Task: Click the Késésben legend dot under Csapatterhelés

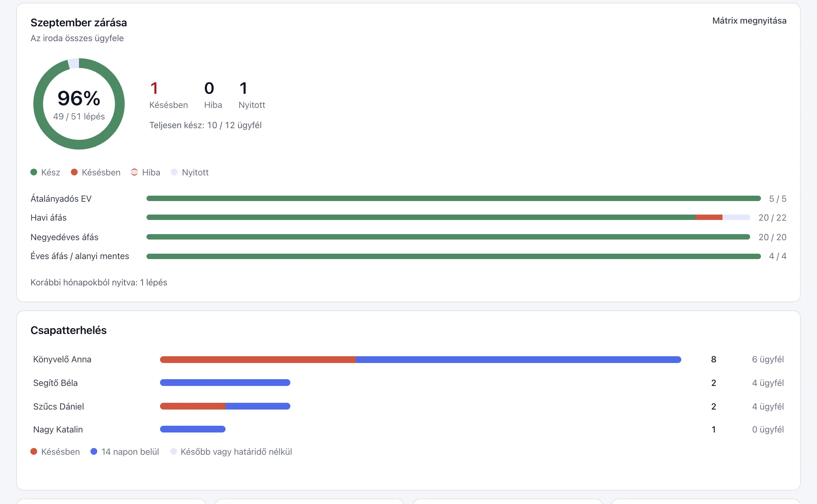Action: [x=34, y=451]
